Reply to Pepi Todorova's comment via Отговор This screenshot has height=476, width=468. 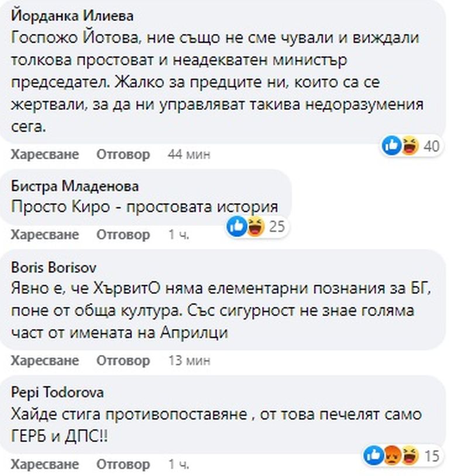(123, 464)
